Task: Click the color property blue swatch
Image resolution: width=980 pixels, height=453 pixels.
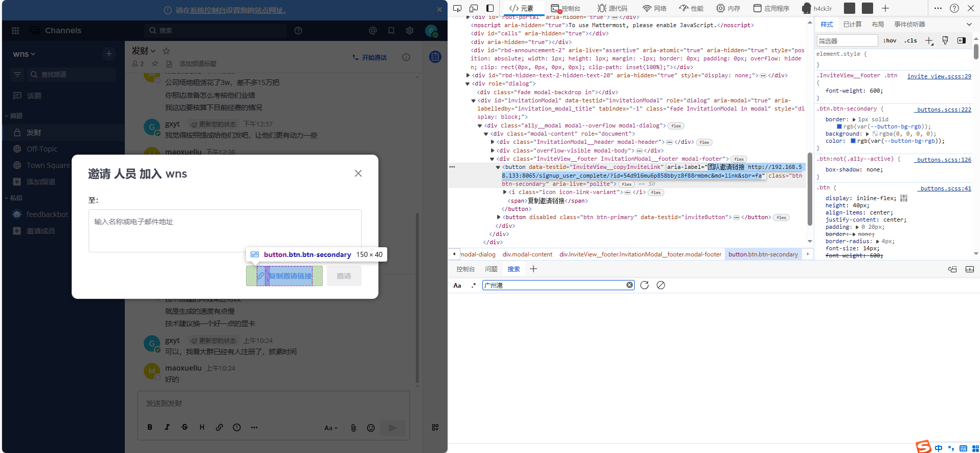Action: click(853, 141)
